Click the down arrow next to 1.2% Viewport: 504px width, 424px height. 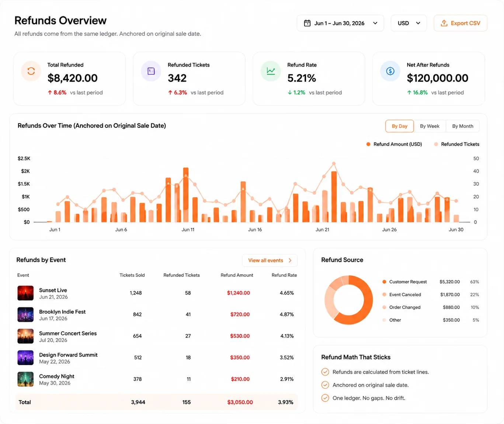tap(290, 93)
